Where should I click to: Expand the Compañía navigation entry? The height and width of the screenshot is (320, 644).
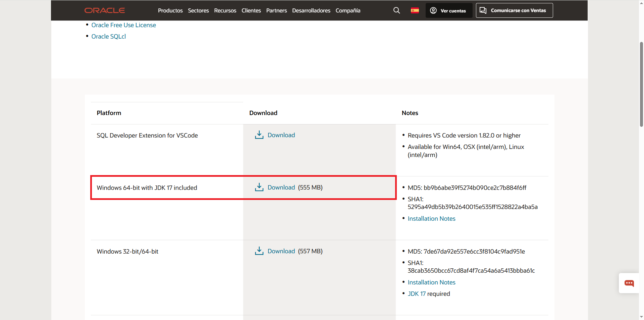(x=348, y=10)
